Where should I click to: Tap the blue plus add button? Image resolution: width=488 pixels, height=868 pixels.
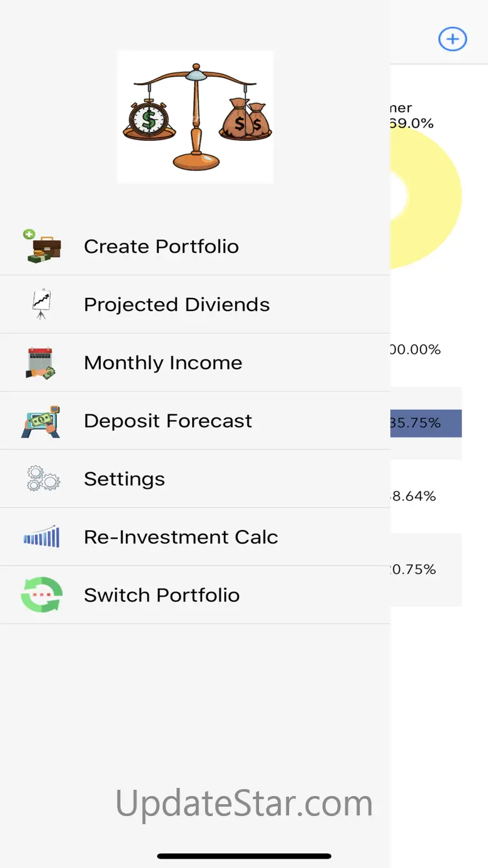point(452,39)
